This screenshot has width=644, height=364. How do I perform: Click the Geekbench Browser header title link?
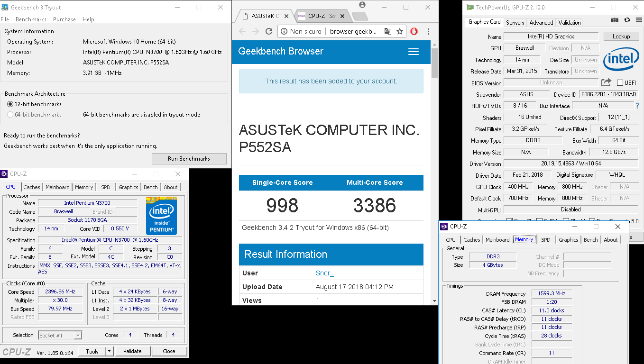[281, 51]
